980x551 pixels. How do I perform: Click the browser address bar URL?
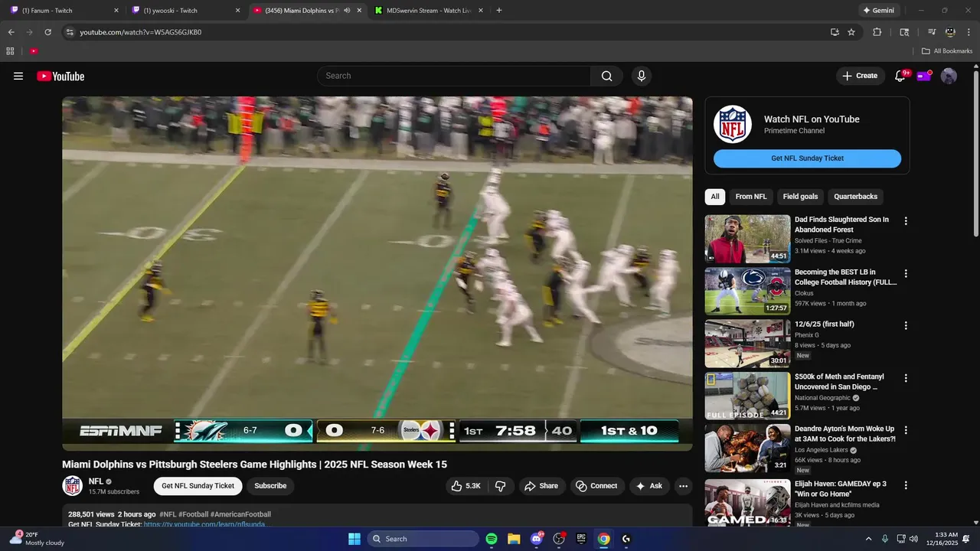(x=141, y=32)
